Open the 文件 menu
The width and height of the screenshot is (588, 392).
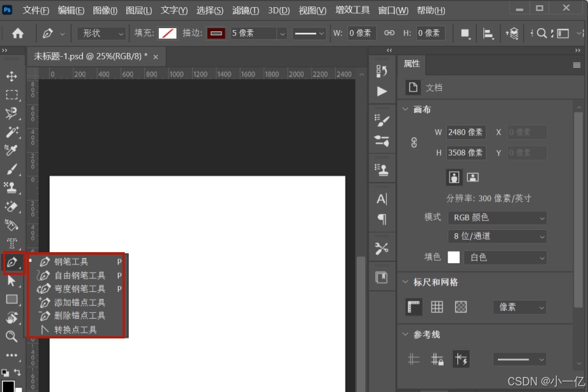[36, 10]
